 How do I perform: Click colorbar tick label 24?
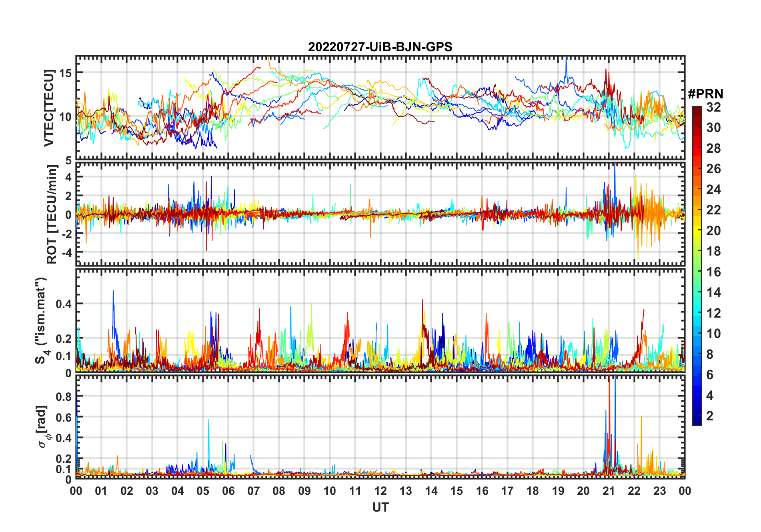[713, 190]
